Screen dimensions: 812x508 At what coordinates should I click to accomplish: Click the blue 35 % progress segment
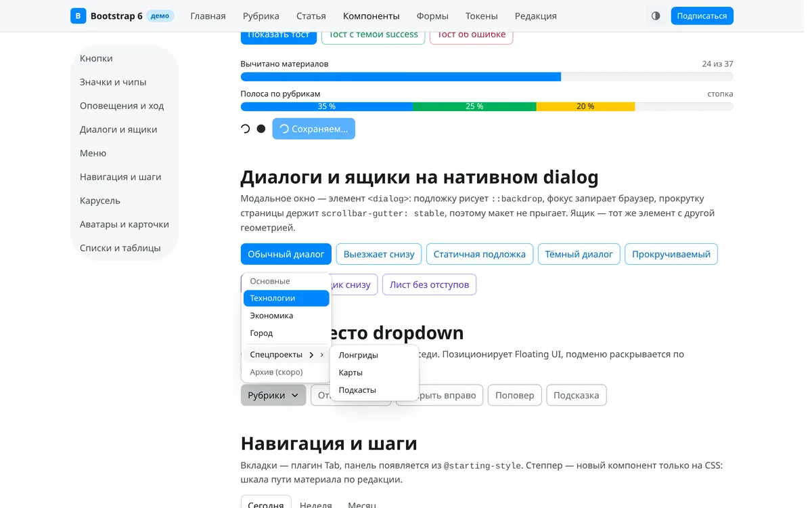[327, 106]
